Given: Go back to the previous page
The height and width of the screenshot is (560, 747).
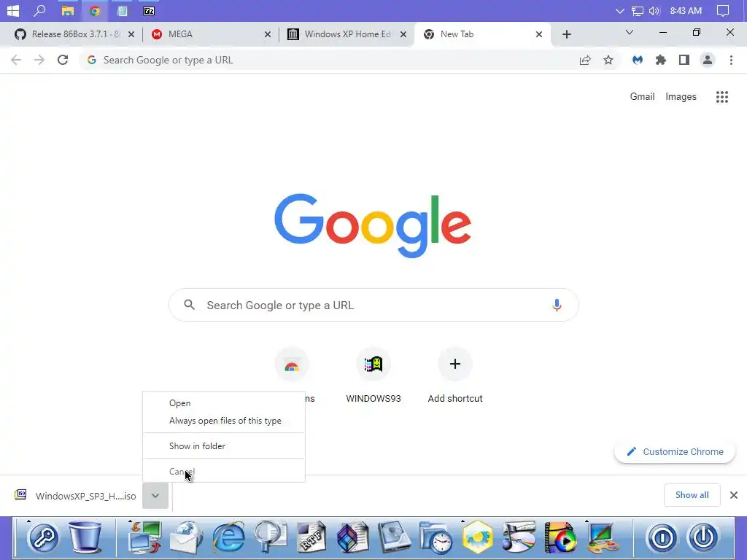Looking at the screenshot, I should [16, 60].
